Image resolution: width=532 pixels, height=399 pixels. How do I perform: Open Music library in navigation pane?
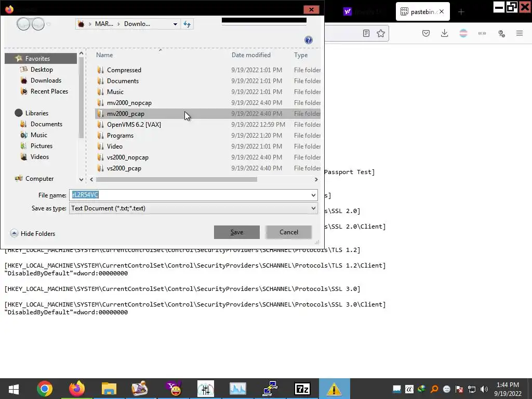(x=38, y=135)
